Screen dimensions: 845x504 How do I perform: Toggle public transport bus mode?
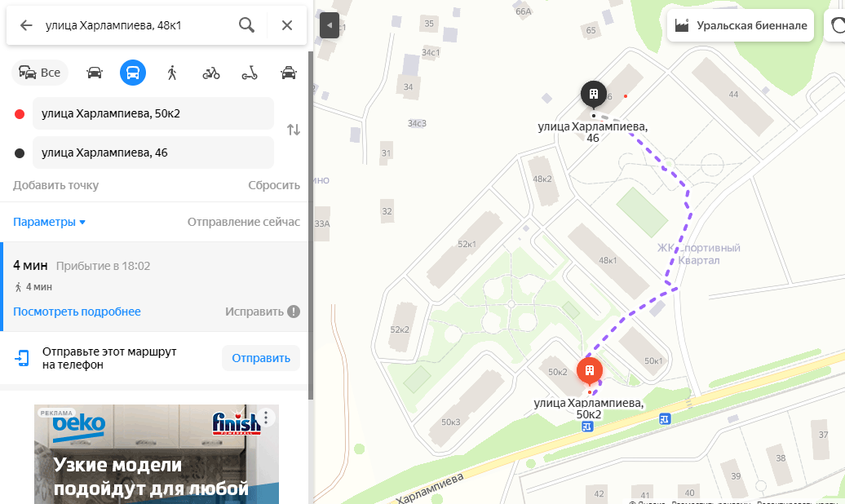coord(133,73)
